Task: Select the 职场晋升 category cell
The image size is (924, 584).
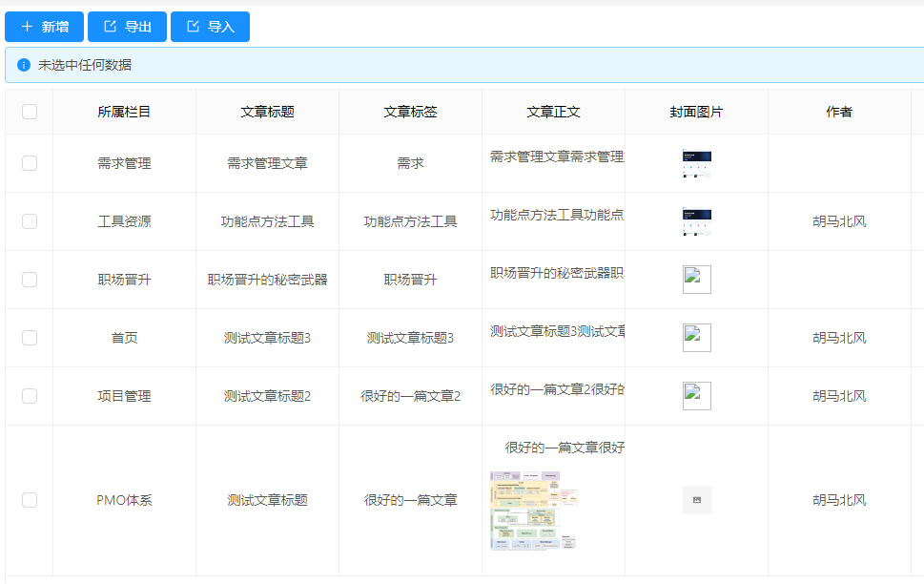Action: click(x=124, y=280)
